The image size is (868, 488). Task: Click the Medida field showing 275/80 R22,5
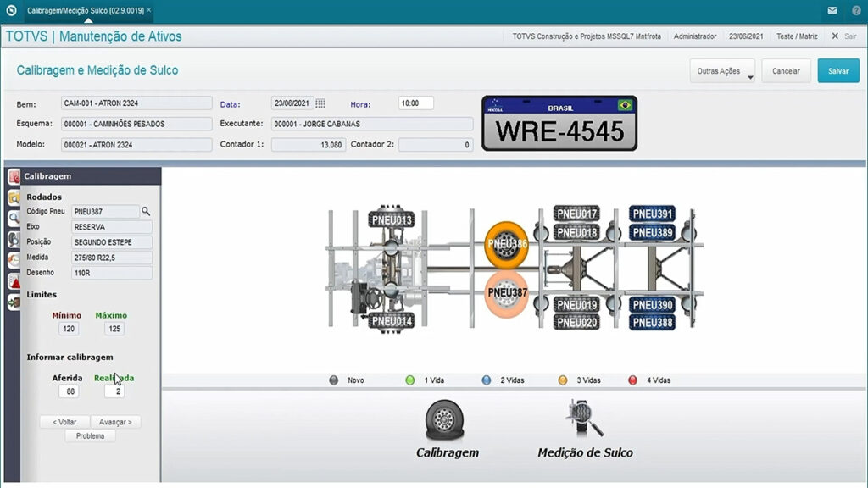111,258
